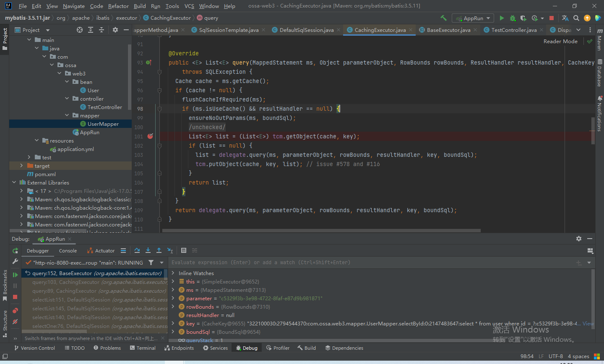Start debugging with the bug icon
Image resolution: width=604 pixels, height=364 pixels.
click(x=513, y=18)
